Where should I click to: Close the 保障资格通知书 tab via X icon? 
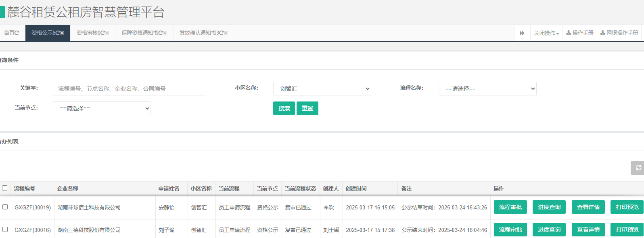click(165, 33)
